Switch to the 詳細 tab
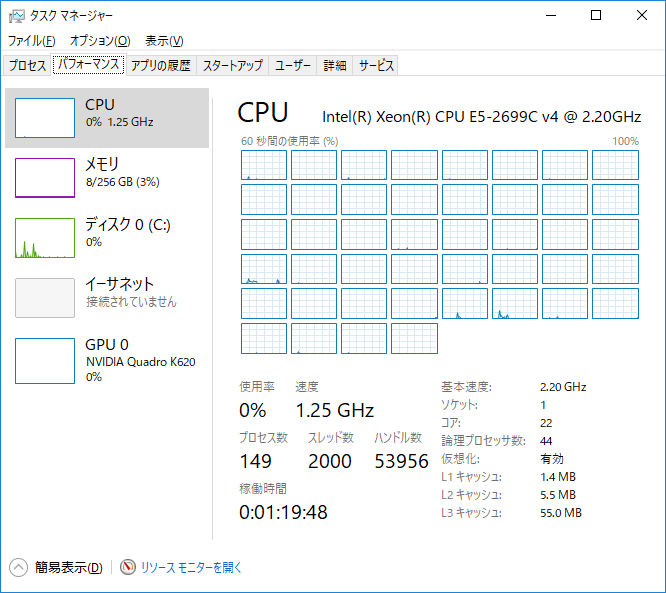This screenshot has height=593, width=666. click(x=334, y=66)
